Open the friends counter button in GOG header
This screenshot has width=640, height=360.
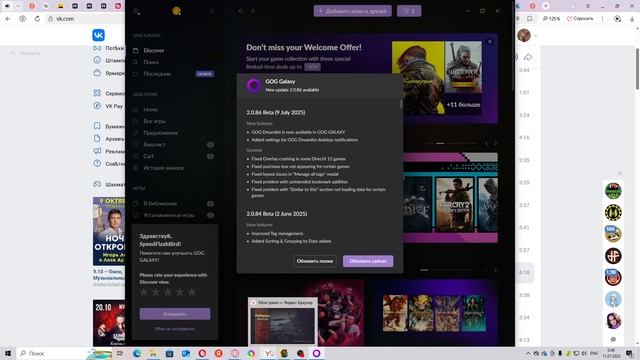pyautogui.click(x=409, y=11)
